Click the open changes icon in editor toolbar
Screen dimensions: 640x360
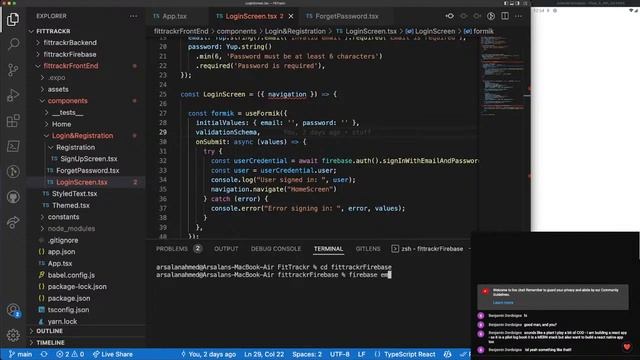pos(450,16)
